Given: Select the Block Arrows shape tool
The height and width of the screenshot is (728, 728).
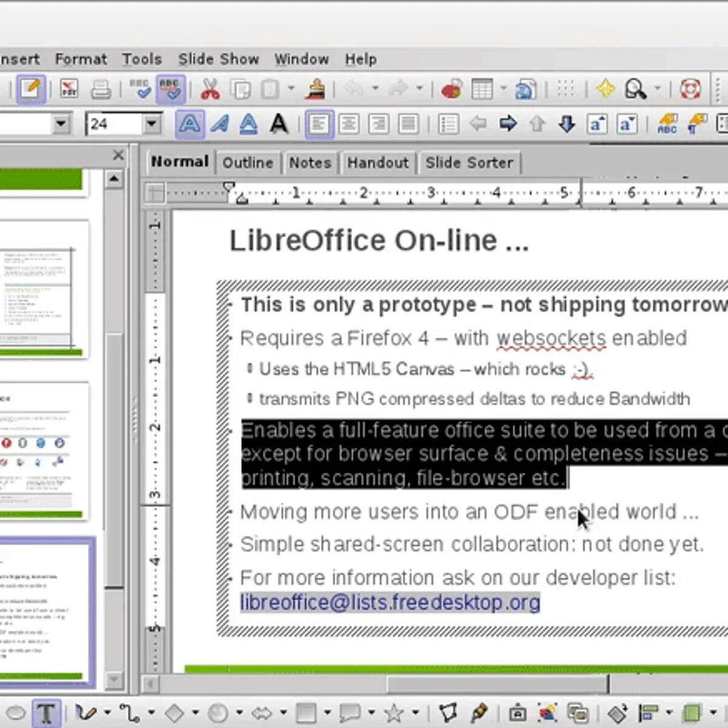Looking at the screenshot, I should tap(262, 713).
